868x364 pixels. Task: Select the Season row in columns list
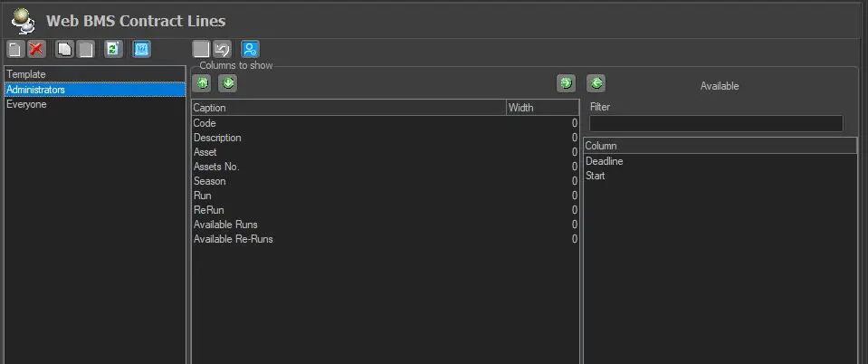click(210, 181)
